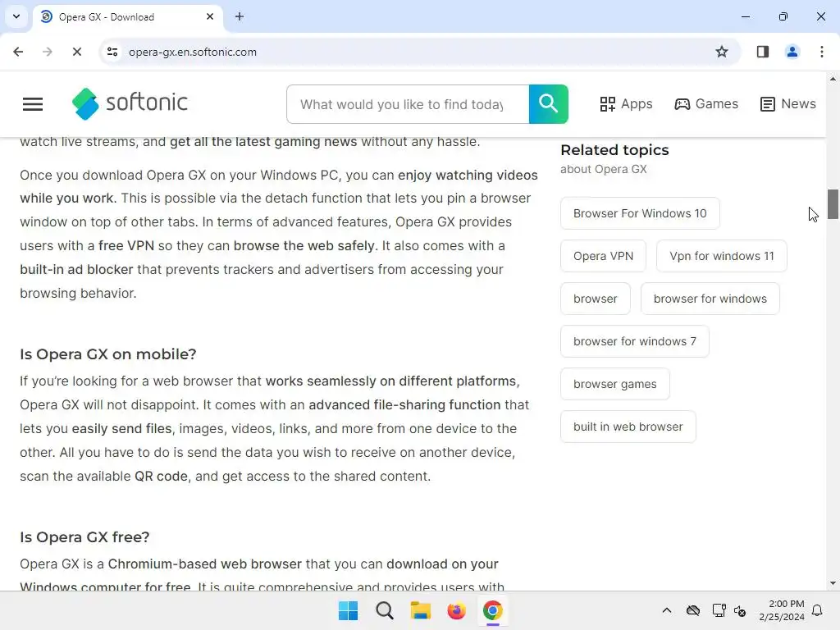Select browser games topic
Image resolution: width=840 pixels, height=630 pixels.
615,384
